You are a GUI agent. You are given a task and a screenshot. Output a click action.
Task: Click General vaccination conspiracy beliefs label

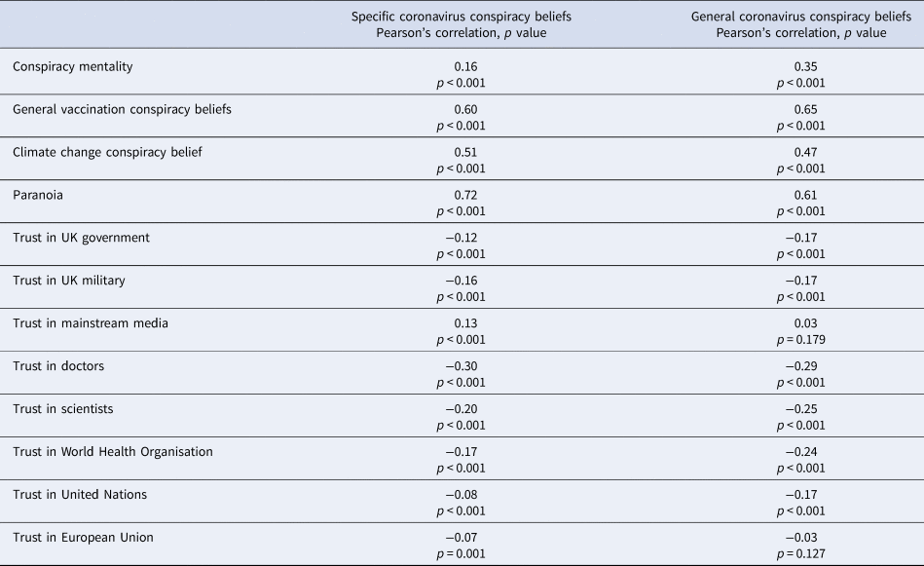122,110
